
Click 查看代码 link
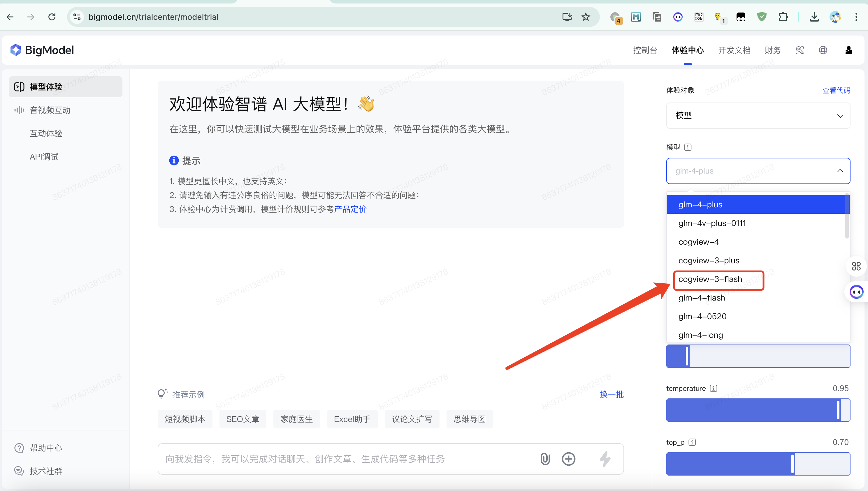(836, 90)
